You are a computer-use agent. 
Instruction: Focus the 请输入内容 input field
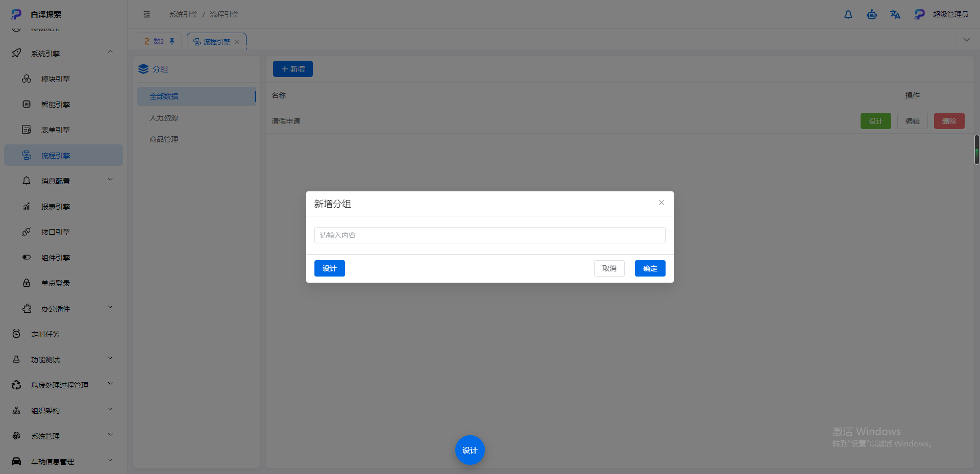tap(490, 235)
